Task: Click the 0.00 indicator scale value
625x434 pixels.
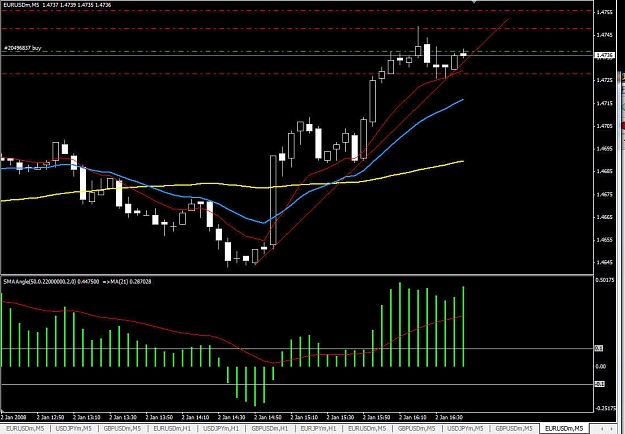Action: coord(601,367)
